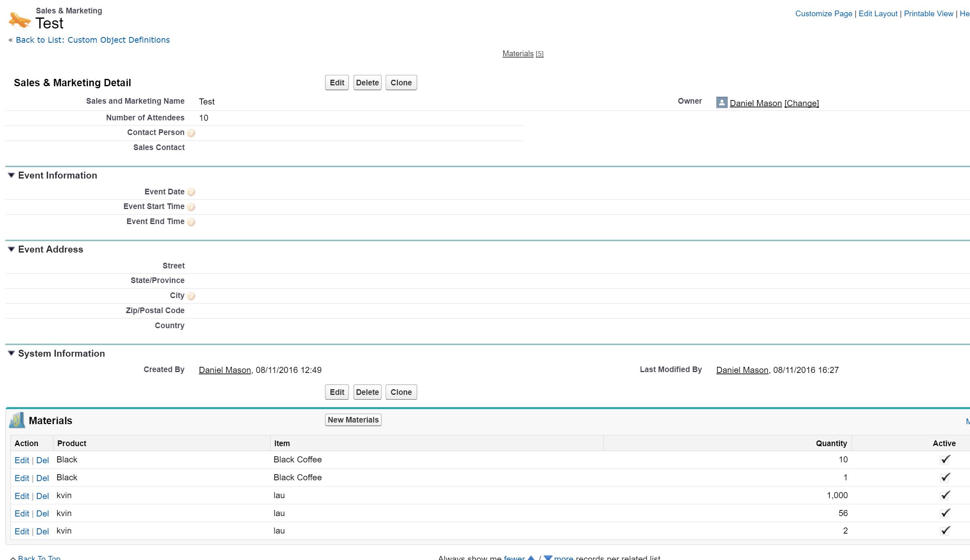Viewport: 970px width, 560px height.
Task: Click the top Clone button
Action: (x=401, y=83)
